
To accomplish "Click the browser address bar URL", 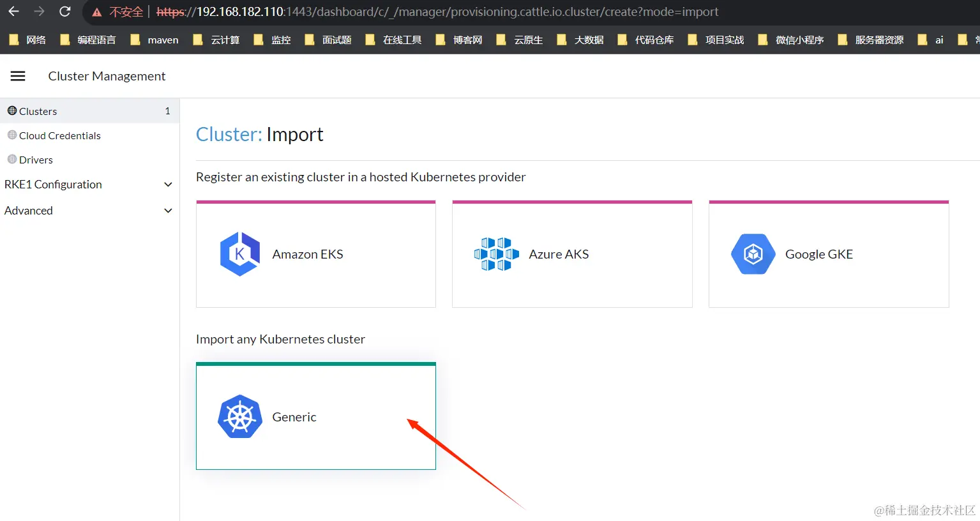I will tap(437, 12).
